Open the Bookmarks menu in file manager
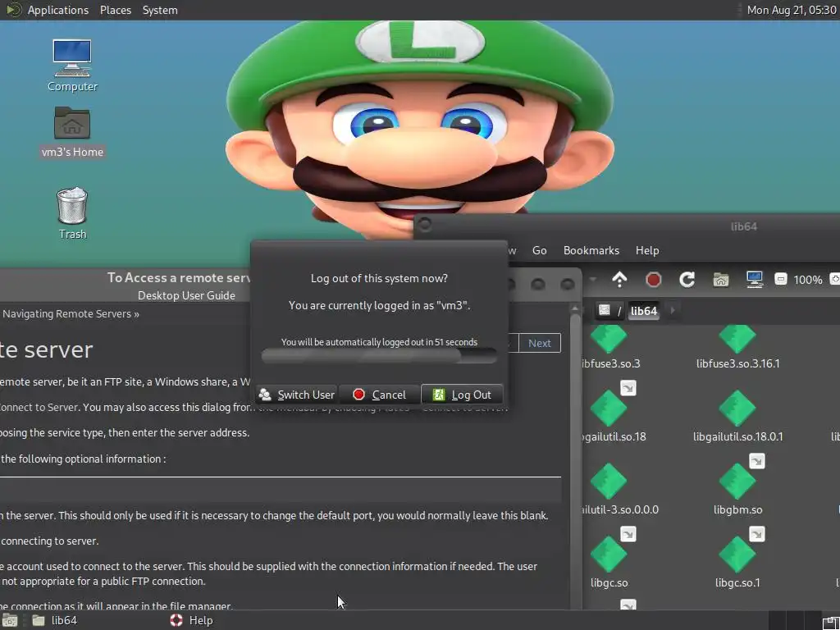This screenshot has height=630, width=840. (591, 250)
